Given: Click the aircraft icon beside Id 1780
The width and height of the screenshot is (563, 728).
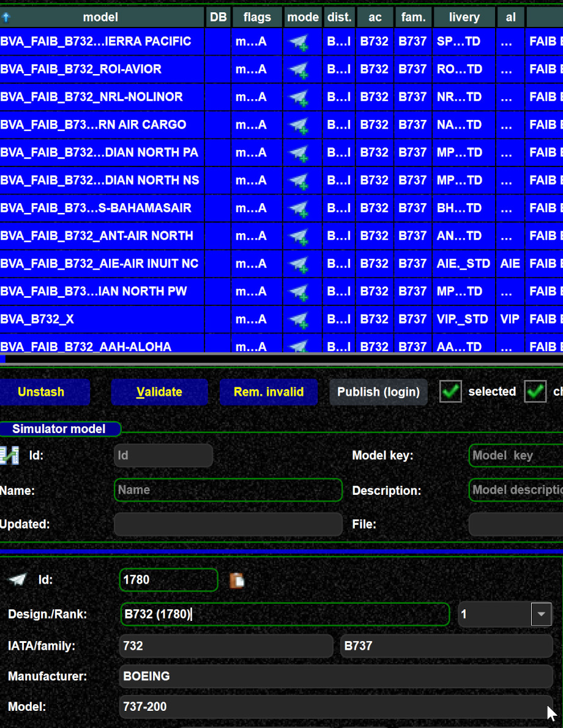Looking at the screenshot, I should coord(18,580).
